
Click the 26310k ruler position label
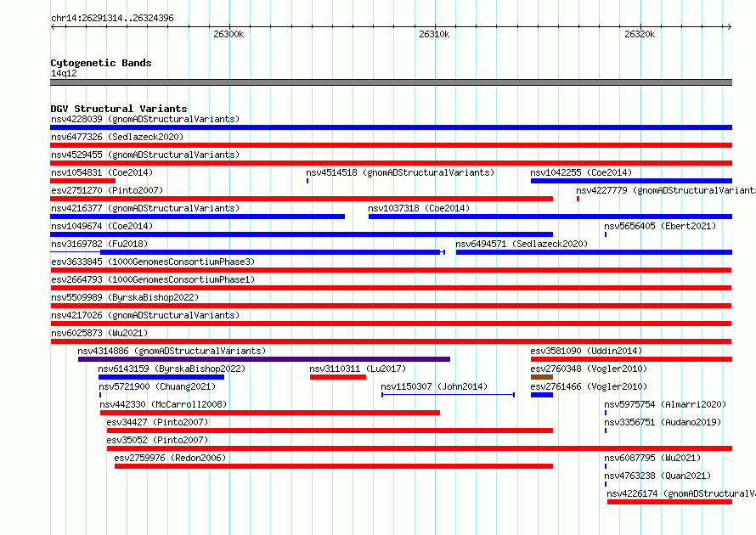pos(434,34)
